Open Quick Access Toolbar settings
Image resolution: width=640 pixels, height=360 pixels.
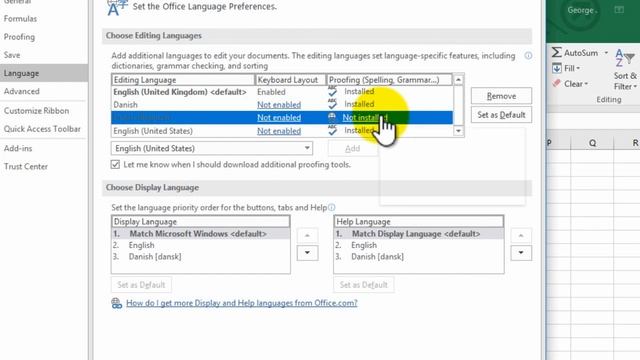click(x=42, y=129)
